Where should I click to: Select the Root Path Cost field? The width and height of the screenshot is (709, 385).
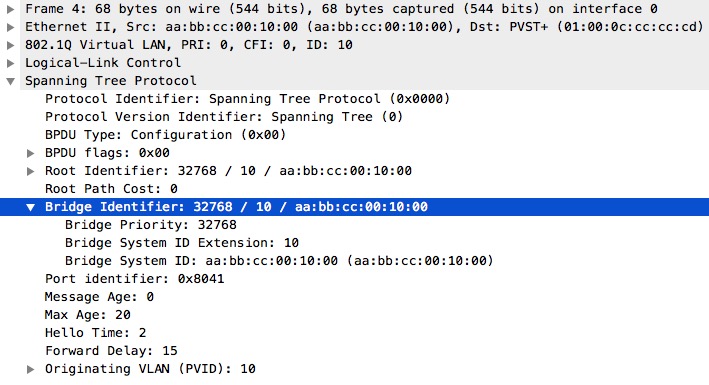pyautogui.click(x=111, y=189)
